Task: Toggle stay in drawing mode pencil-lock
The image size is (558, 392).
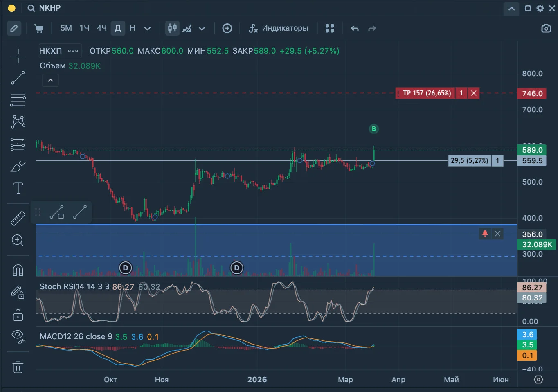Action: coord(18,292)
